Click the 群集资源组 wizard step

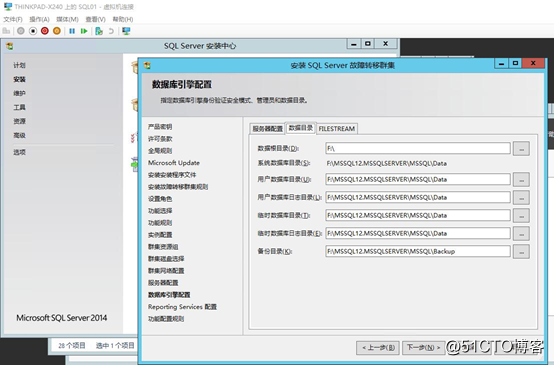click(163, 247)
